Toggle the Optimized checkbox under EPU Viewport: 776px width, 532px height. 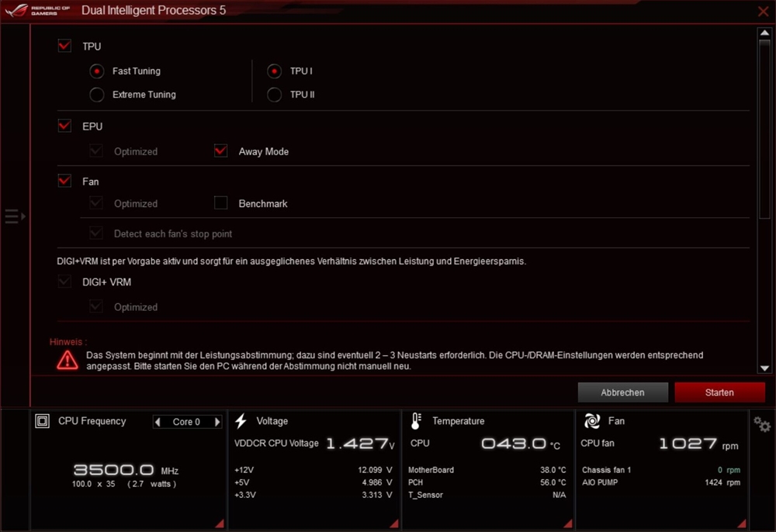coord(96,150)
